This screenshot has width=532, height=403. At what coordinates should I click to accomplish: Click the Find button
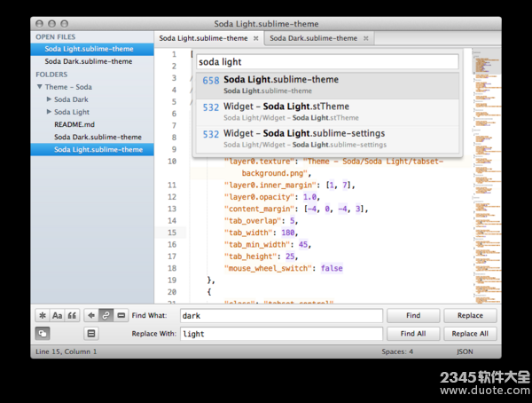tap(413, 316)
